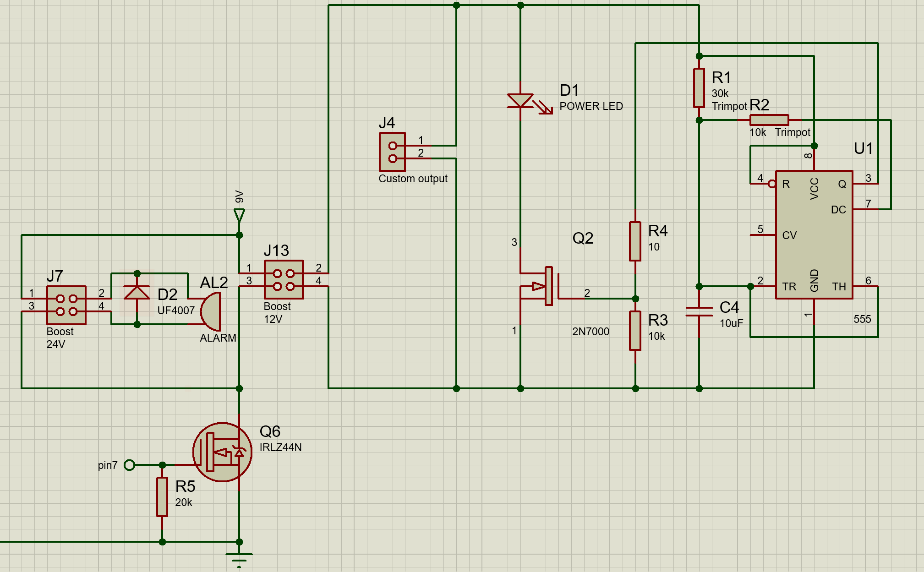The image size is (924, 572).
Task: Click the Q output pin 3 of U1
Action: point(866,184)
